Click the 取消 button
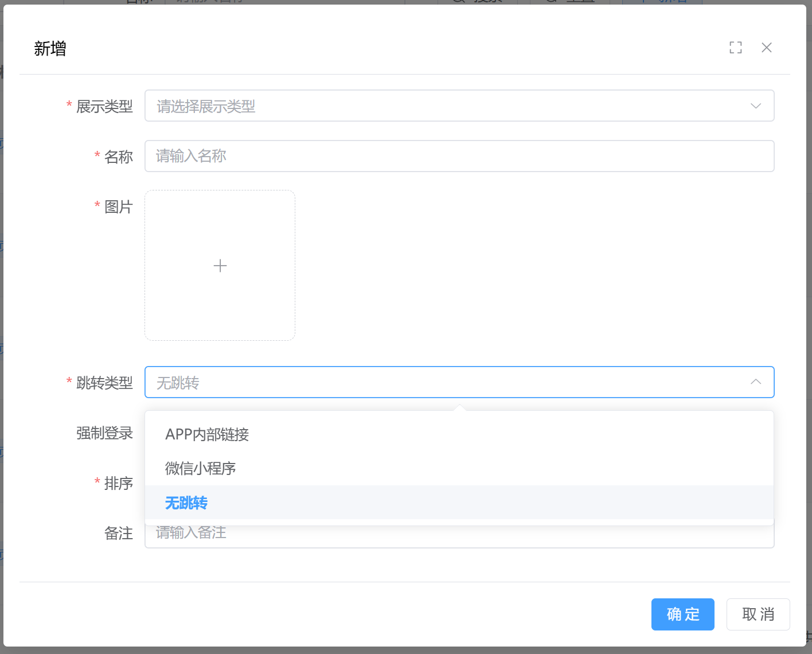The width and height of the screenshot is (812, 654). click(x=758, y=614)
